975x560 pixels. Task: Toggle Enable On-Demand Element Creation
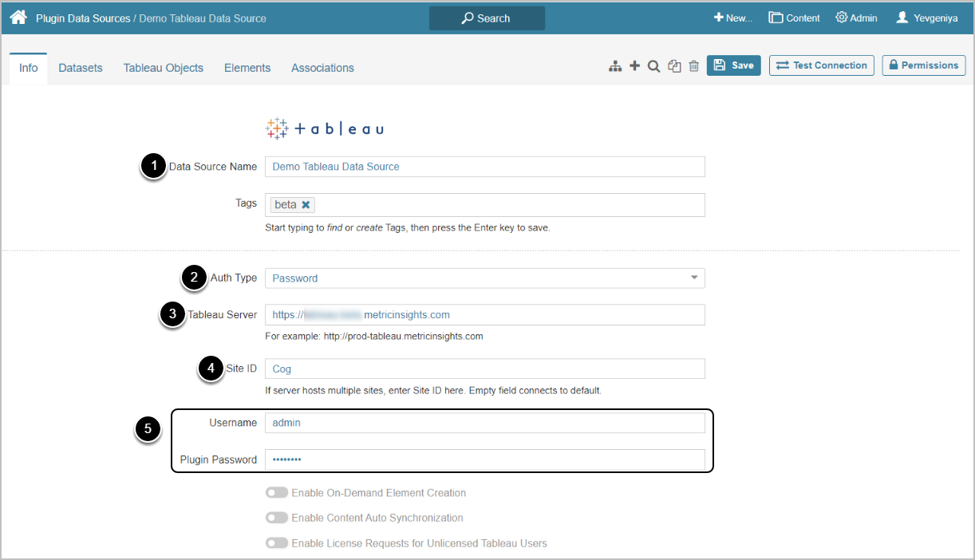[x=277, y=493]
